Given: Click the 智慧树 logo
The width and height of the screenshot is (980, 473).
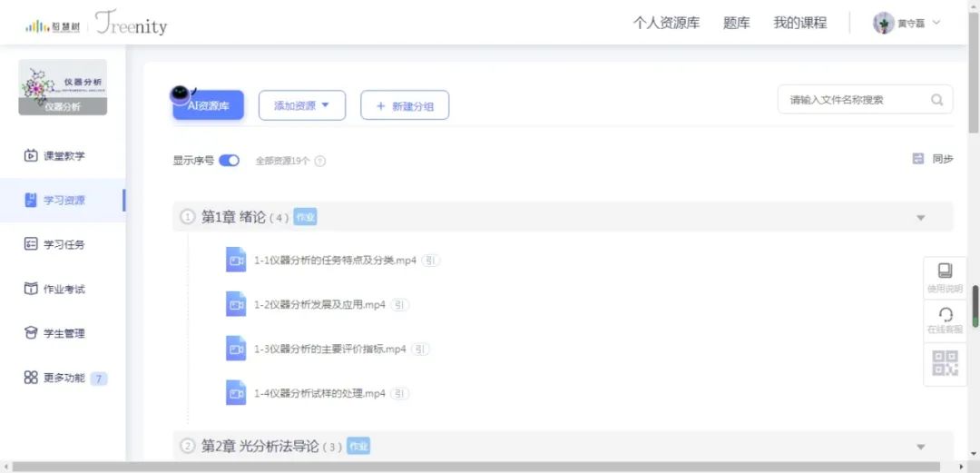Looking at the screenshot, I should (53, 27).
